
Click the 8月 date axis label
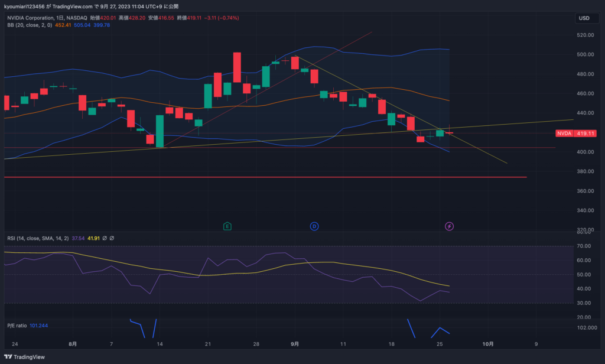73,343
